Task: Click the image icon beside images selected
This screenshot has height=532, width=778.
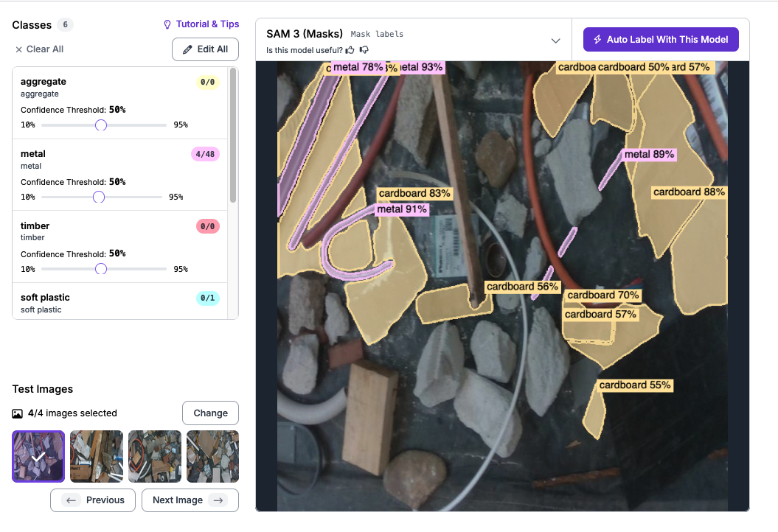Action: tap(18, 413)
